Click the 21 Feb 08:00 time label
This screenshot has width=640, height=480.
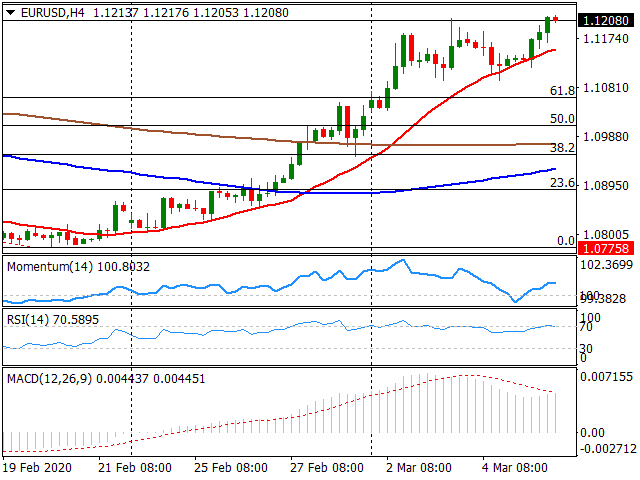135,467
